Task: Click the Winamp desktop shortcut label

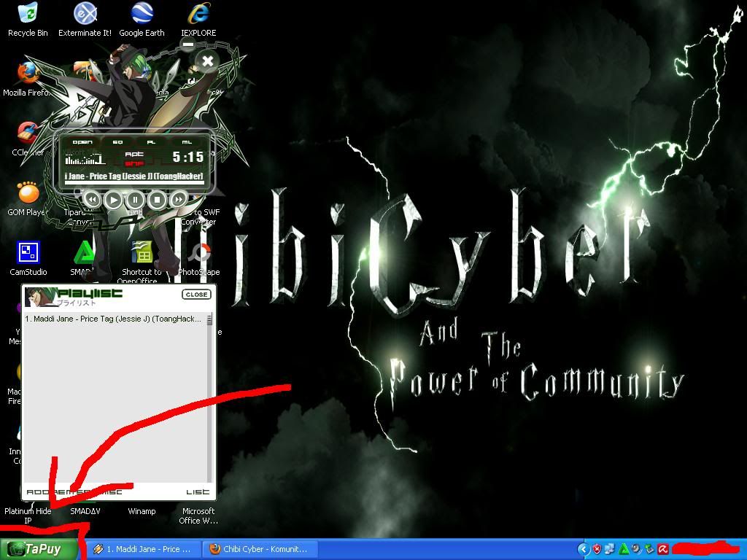Action: [142, 511]
